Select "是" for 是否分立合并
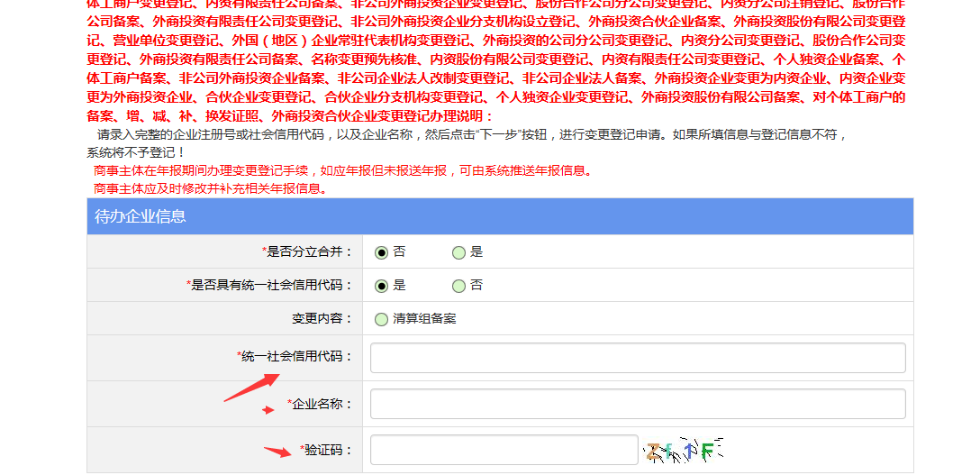 click(459, 252)
